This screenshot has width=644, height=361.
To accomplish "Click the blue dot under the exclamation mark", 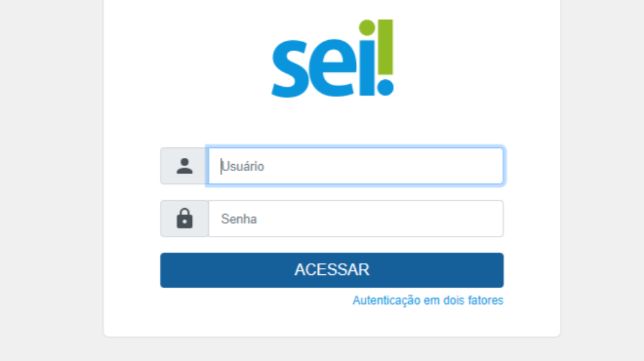I will [386, 87].
